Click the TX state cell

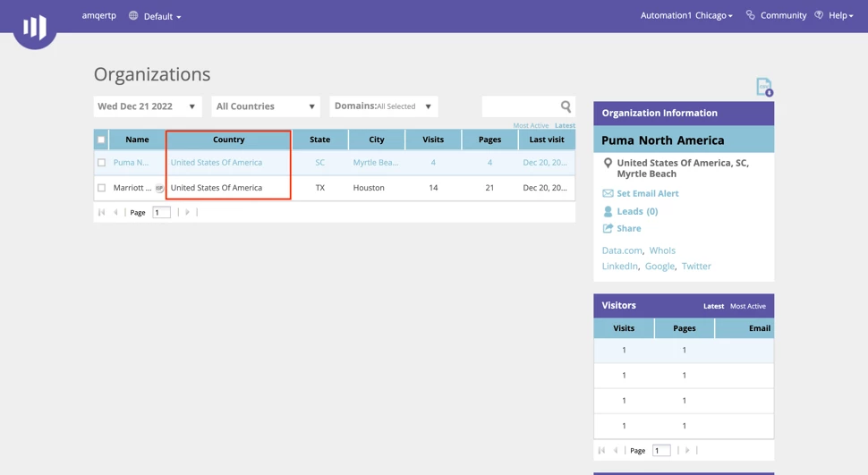tap(320, 188)
